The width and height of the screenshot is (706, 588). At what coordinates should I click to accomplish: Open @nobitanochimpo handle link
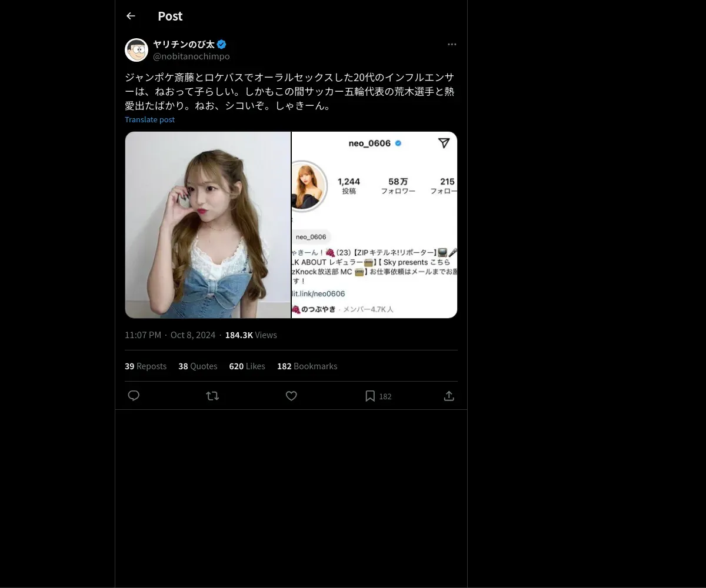(x=191, y=56)
